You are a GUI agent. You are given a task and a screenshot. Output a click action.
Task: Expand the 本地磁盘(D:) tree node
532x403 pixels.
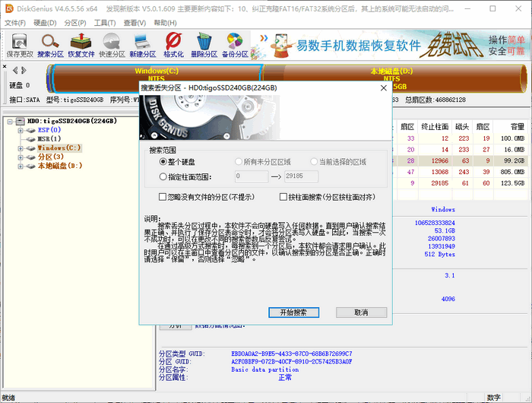[21, 166]
